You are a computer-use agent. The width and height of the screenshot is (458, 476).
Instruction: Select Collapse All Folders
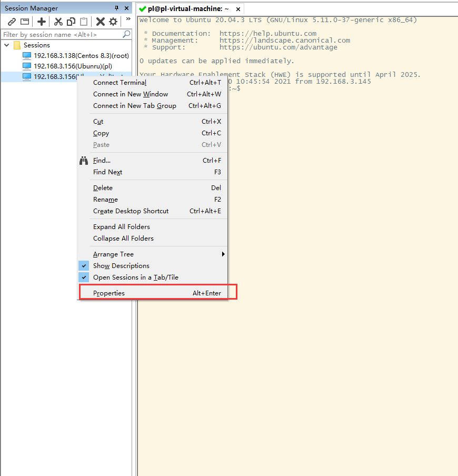coord(152,238)
